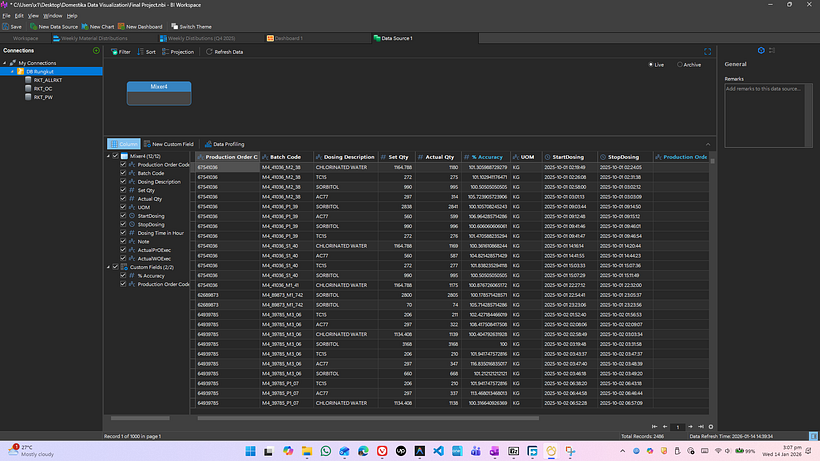Uncheck the % Accuracy custom field checkbox
The height and width of the screenshot is (461, 820).
tap(123, 275)
